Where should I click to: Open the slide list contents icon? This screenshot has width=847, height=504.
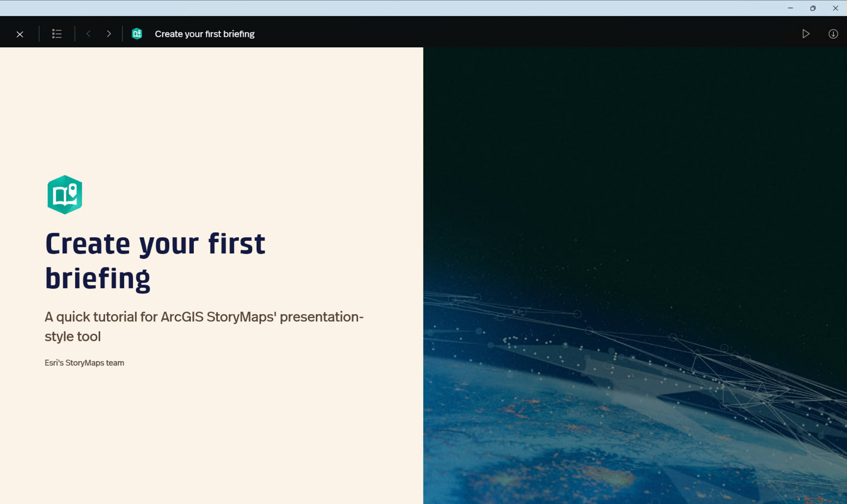pos(57,34)
